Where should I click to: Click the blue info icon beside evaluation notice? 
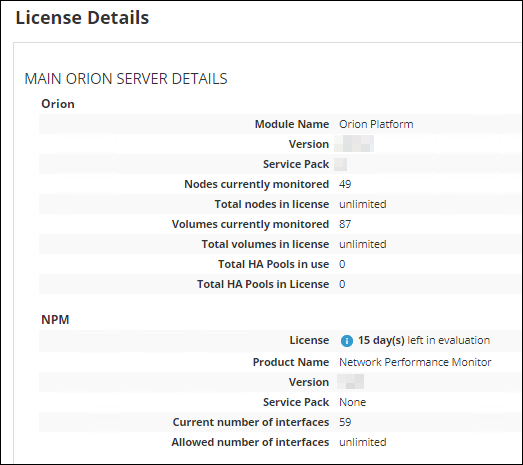tap(347, 341)
